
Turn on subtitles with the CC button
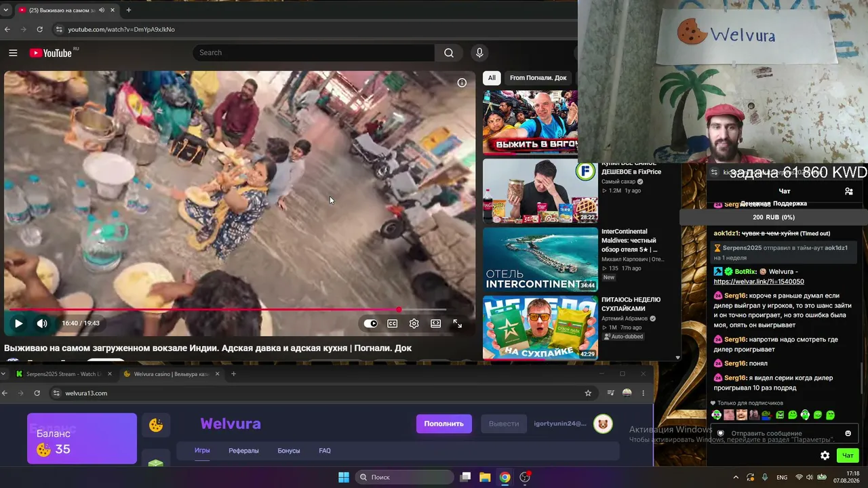pyautogui.click(x=392, y=323)
